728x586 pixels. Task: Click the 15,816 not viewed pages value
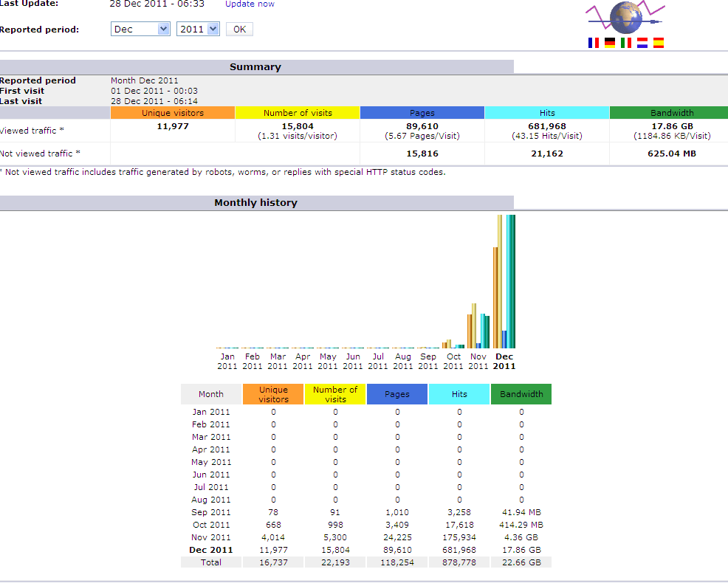tap(422, 154)
